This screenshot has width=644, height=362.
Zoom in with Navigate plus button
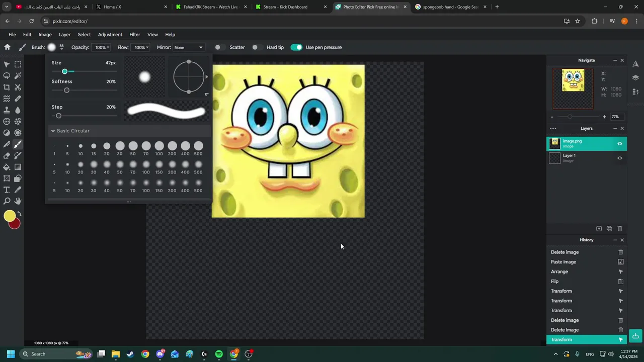[604, 117]
